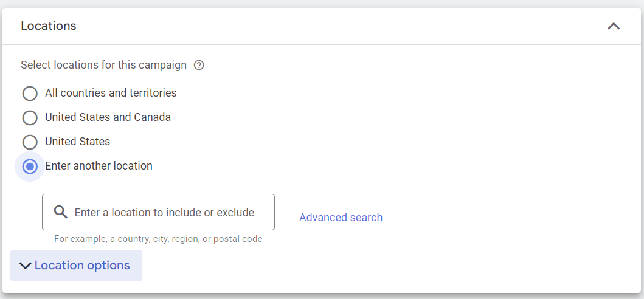This screenshot has width=644, height=299.
Task: Click the Locations panel title
Action: tap(49, 26)
